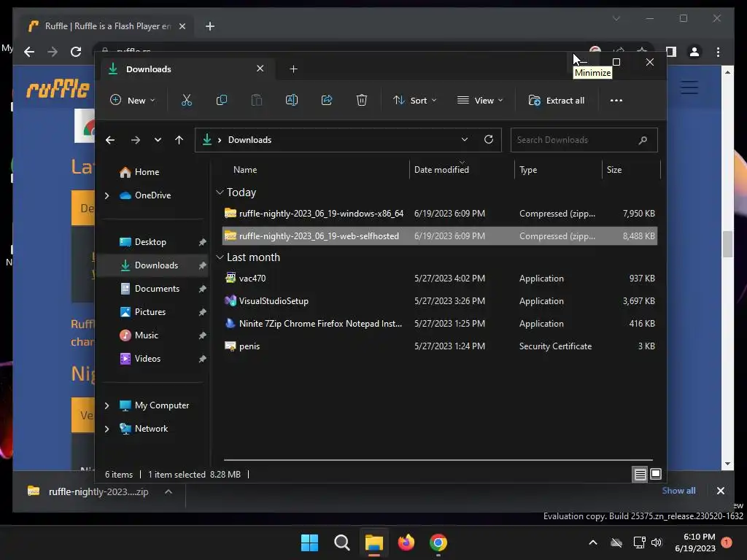Click the Delete trash can icon
The image size is (747, 560).
click(362, 100)
